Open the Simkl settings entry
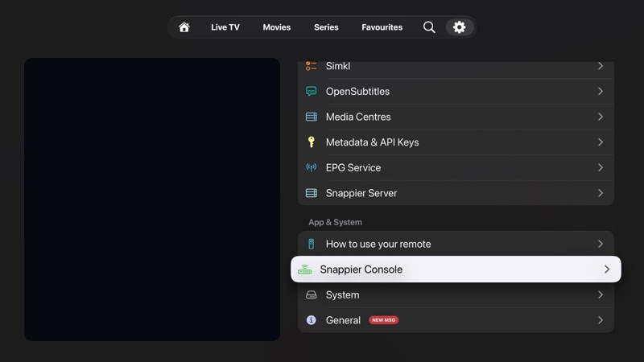Image resolution: width=644 pixels, height=362 pixels. [x=456, y=68]
